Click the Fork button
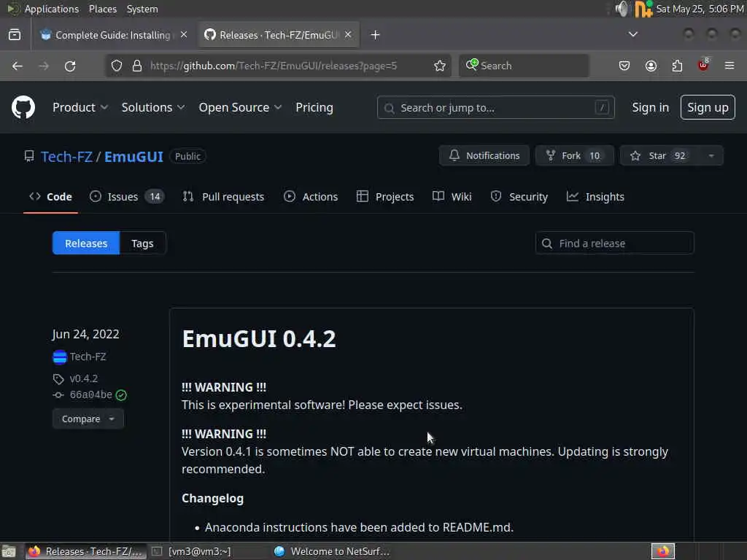747x560 pixels. [x=574, y=156]
